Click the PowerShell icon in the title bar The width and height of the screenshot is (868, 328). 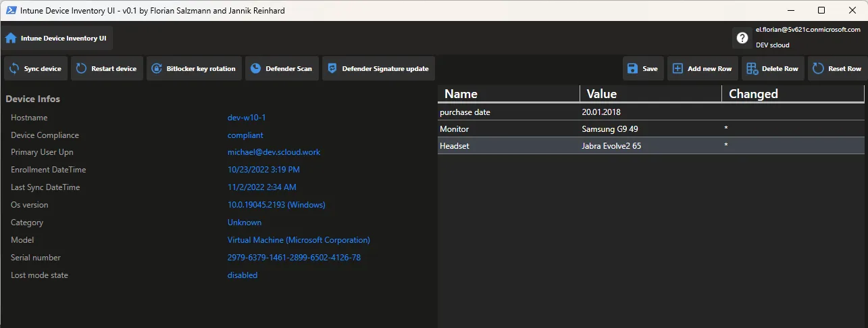pyautogui.click(x=10, y=10)
